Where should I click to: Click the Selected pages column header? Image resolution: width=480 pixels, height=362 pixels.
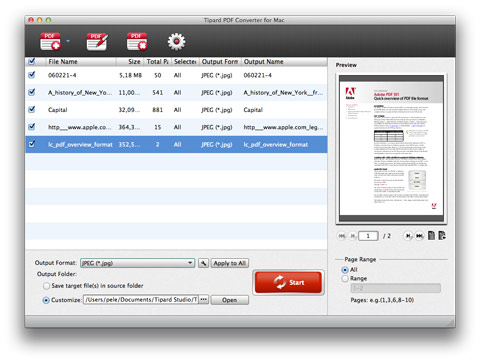(x=185, y=62)
